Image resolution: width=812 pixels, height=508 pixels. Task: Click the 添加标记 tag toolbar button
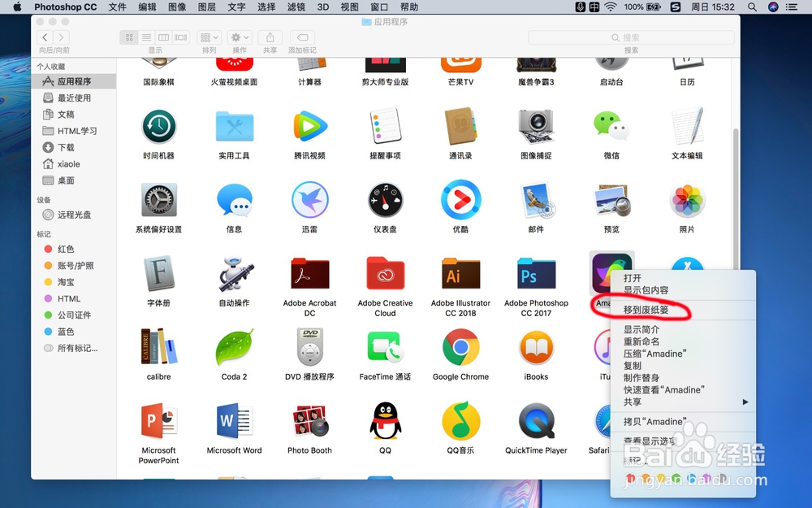[302, 37]
